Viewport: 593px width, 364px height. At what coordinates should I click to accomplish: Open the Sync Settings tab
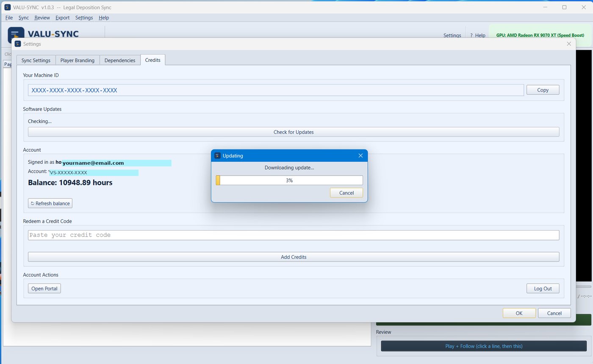click(36, 60)
